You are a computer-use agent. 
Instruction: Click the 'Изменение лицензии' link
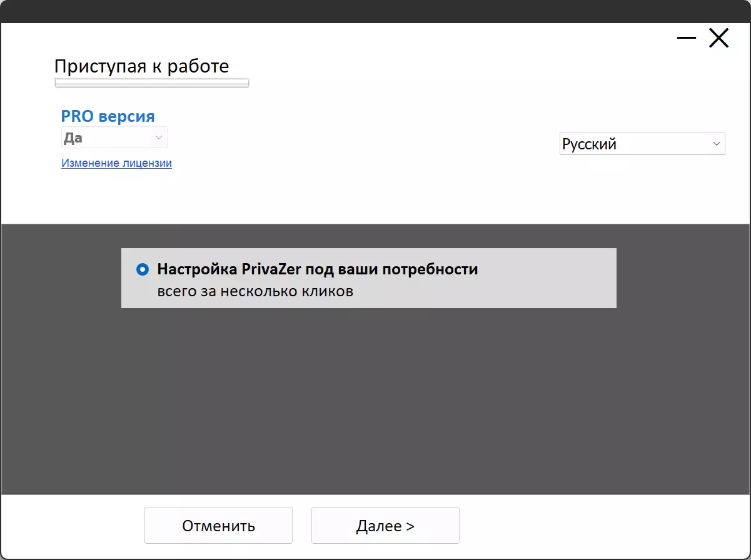tap(116, 163)
